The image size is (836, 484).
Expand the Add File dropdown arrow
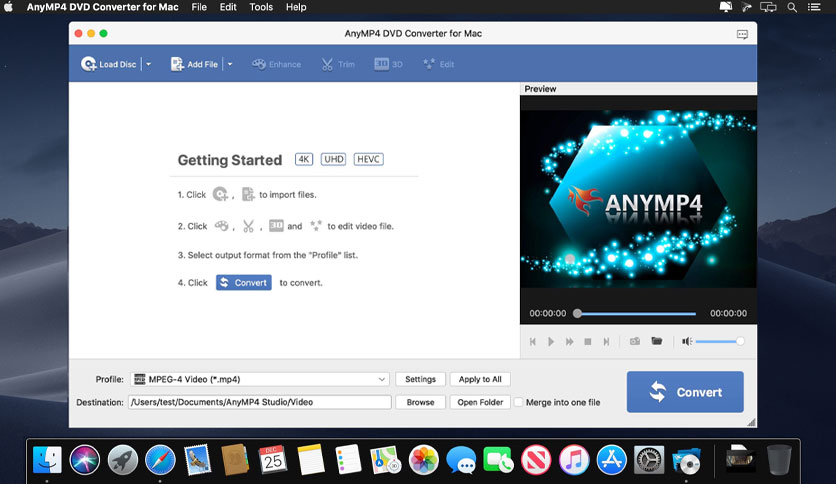pos(230,64)
